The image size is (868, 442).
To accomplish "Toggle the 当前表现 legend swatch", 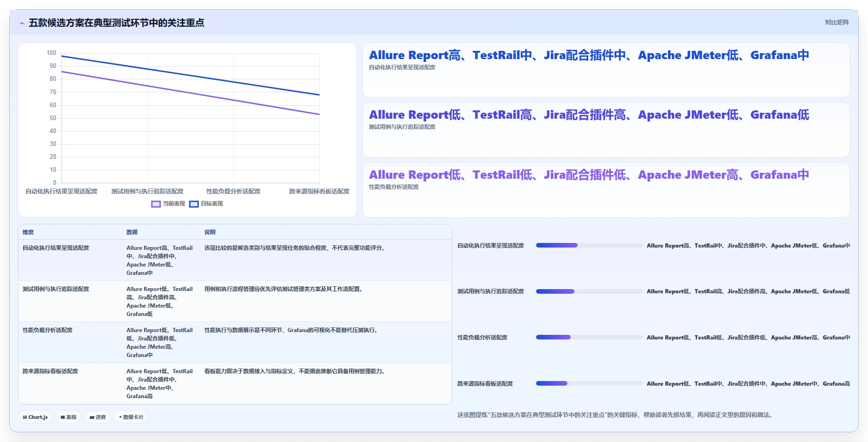I will coord(156,204).
